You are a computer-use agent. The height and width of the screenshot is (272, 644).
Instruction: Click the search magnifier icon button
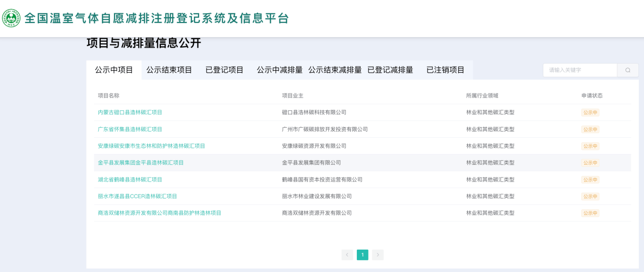tap(628, 70)
